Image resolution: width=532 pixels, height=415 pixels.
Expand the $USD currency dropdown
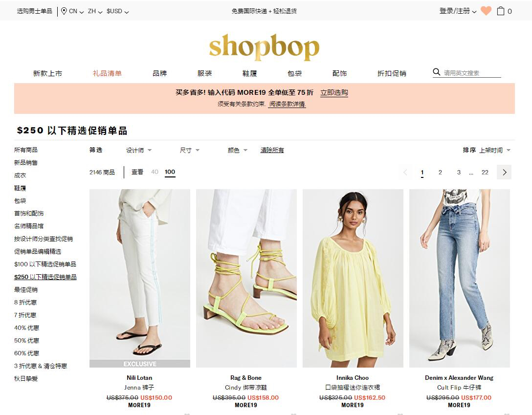[117, 11]
